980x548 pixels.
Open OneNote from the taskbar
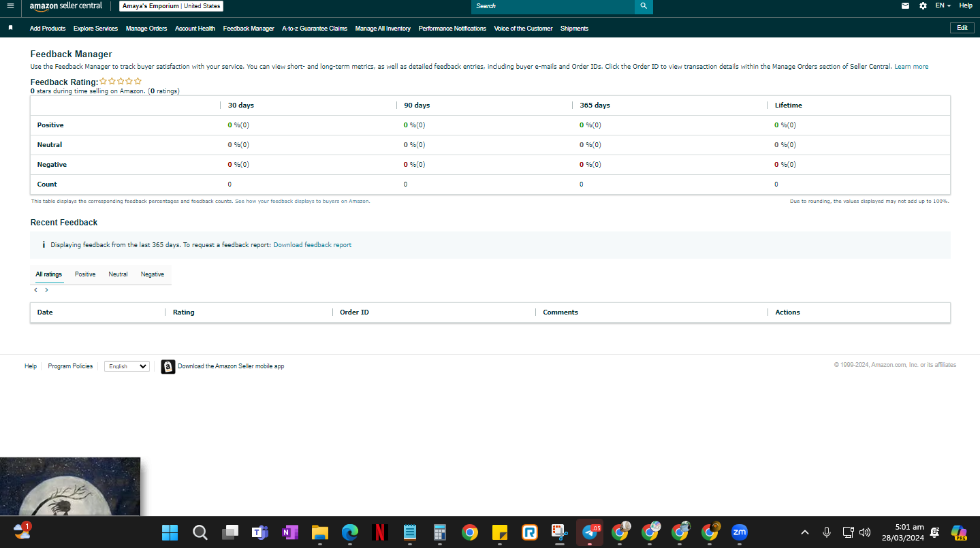290,532
